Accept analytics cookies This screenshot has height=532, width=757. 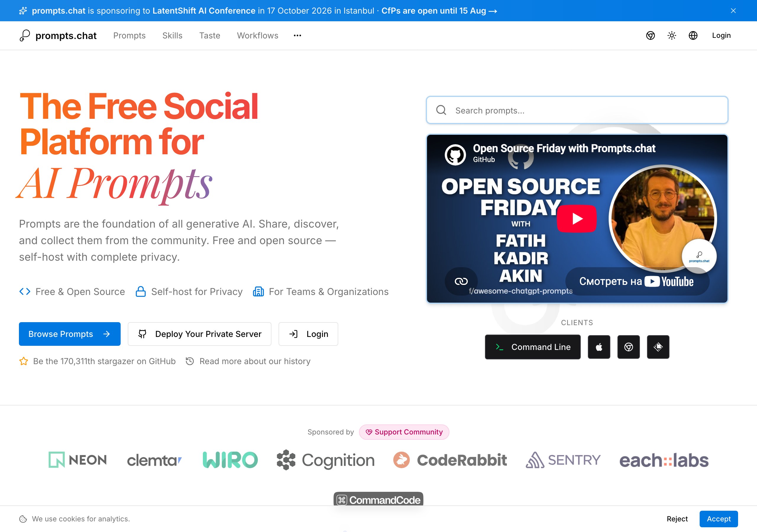click(719, 519)
